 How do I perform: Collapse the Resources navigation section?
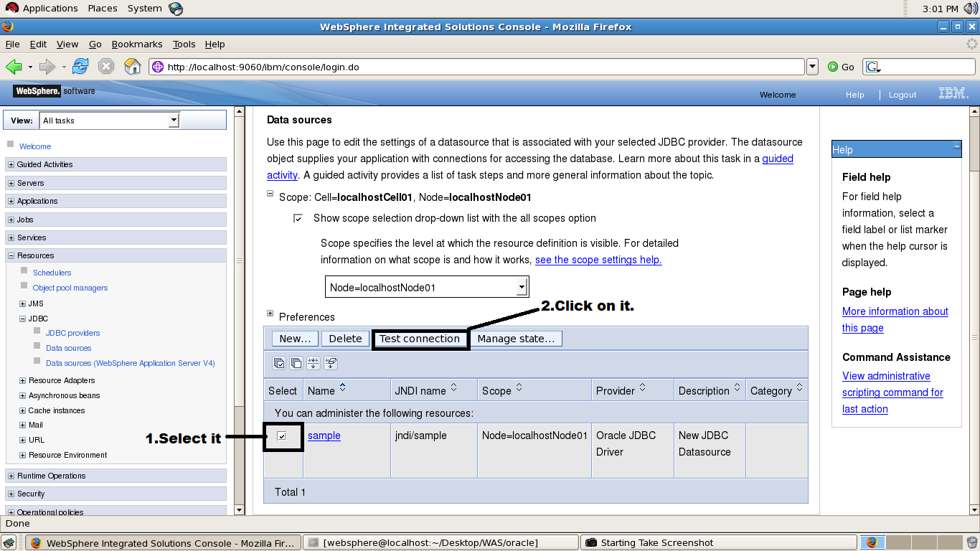point(11,255)
